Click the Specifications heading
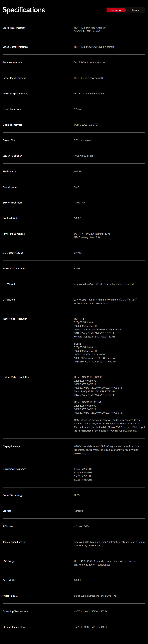Image resolution: width=148 pixels, height=644 pixels. (x=24, y=10)
